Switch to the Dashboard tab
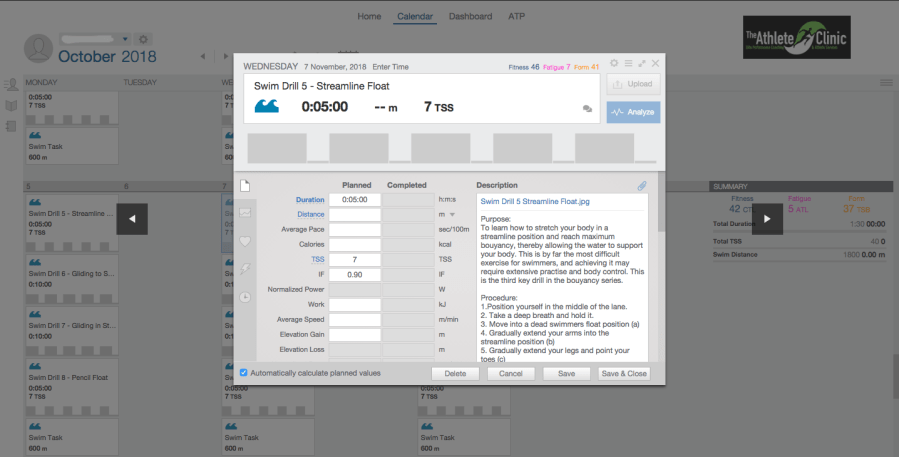 (470, 17)
